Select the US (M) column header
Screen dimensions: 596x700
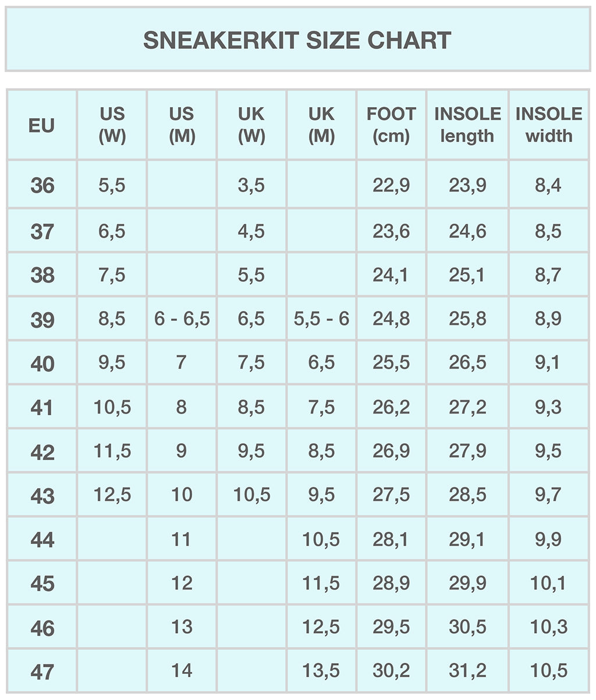coord(182,125)
